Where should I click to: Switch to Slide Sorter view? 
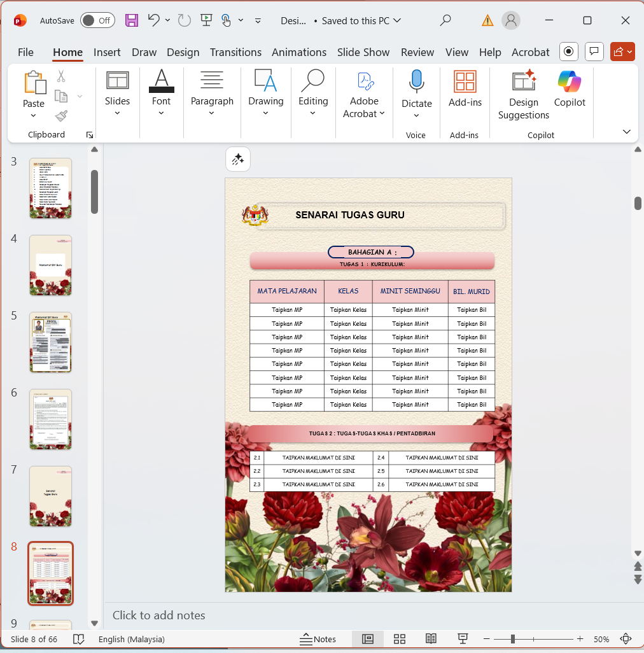click(400, 639)
